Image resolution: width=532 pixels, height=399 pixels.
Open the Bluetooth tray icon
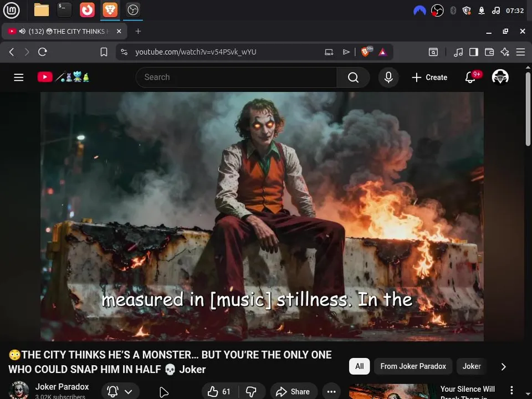coord(453,11)
